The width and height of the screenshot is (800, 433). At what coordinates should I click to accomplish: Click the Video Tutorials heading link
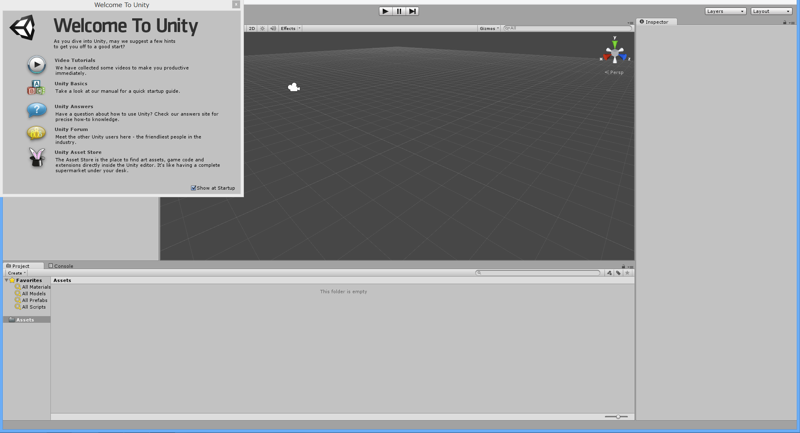[75, 60]
